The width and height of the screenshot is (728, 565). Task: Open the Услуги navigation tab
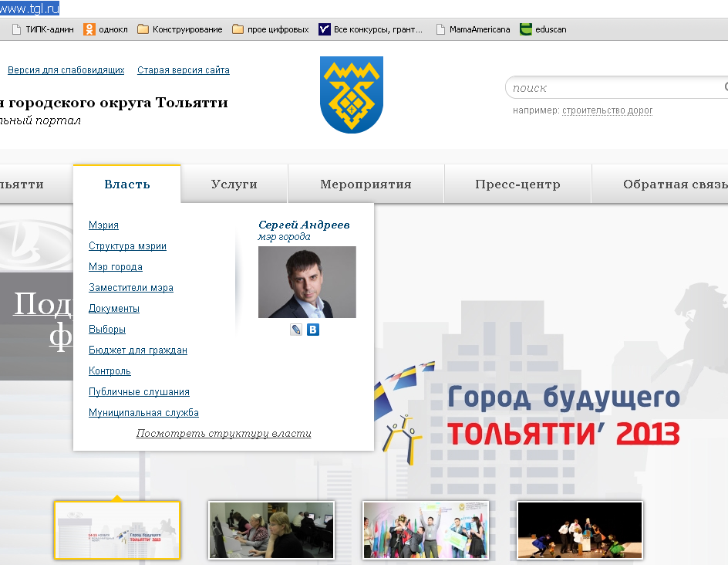click(x=234, y=184)
